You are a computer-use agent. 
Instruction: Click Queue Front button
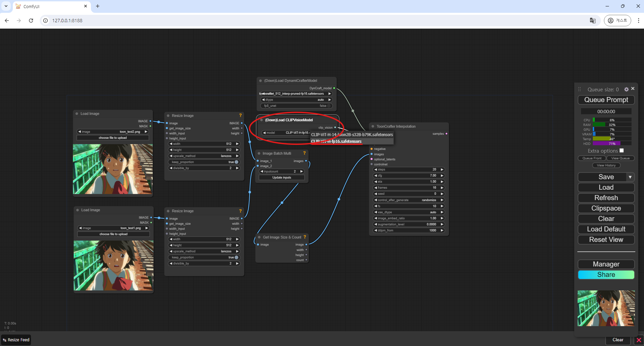[592, 158]
